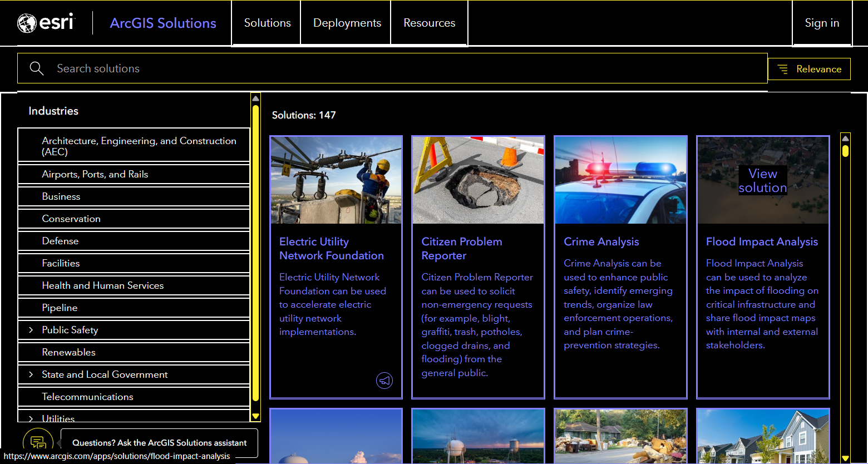Select the Defense industry filter
868x464 pixels.
(x=134, y=241)
